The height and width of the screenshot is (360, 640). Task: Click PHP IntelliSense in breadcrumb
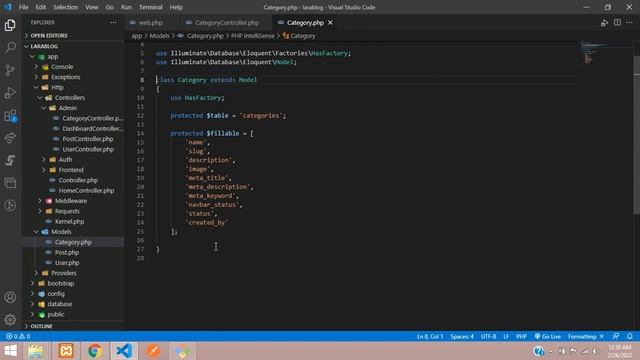[253, 36]
